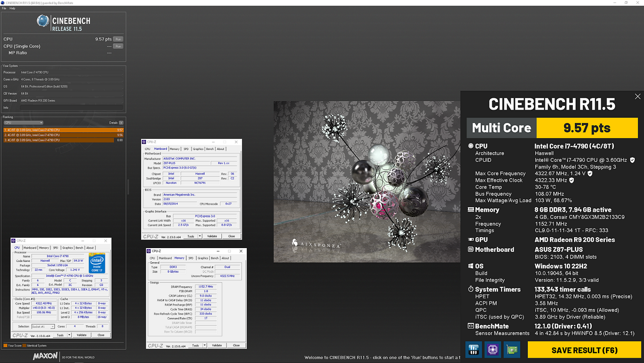Click the Core Speed value 4322.48 MHz in CPU-Z
The image size is (644, 363).
[x=44, y=304]
